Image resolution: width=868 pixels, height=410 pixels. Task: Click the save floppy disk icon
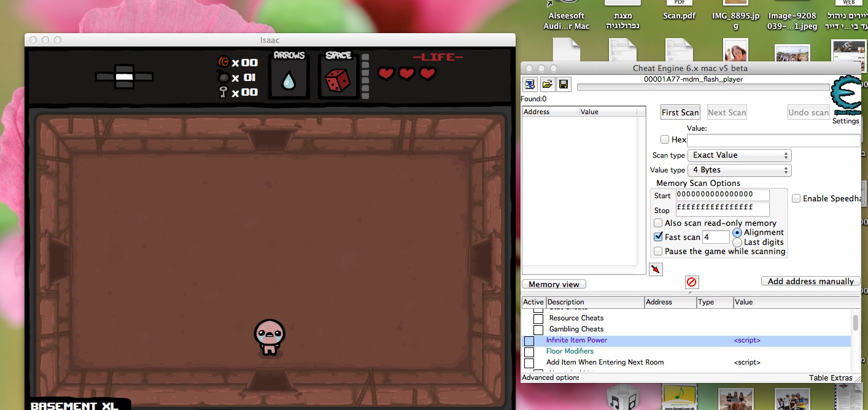pyautogui.click(x=563, y=84)
